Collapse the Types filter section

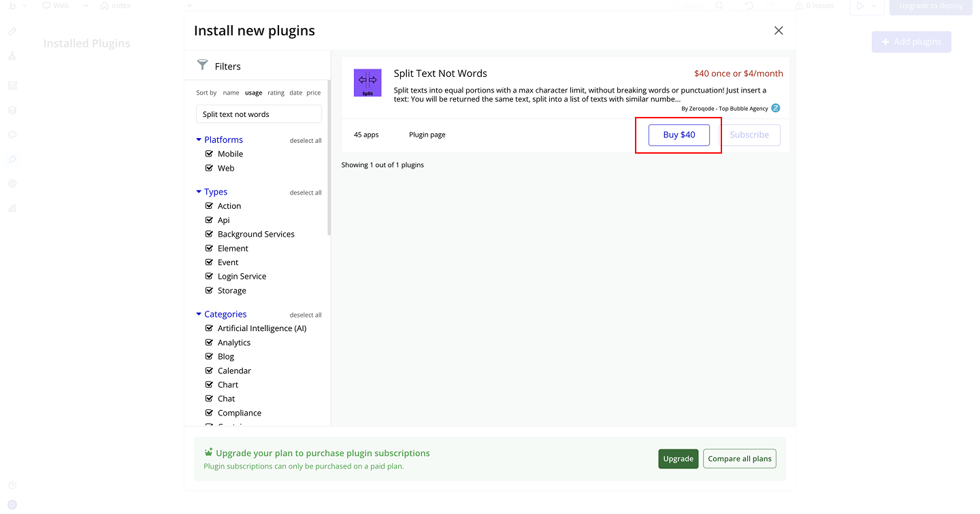[x=199, y=192]
